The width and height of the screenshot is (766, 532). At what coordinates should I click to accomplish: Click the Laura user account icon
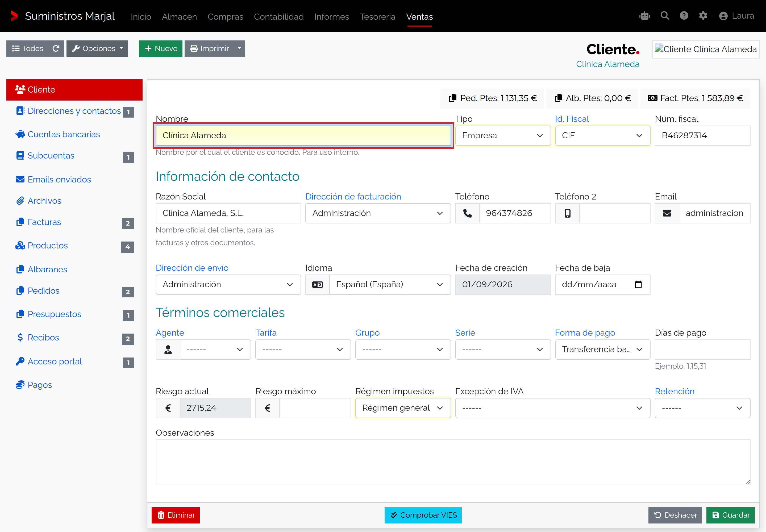pos(723,16)
